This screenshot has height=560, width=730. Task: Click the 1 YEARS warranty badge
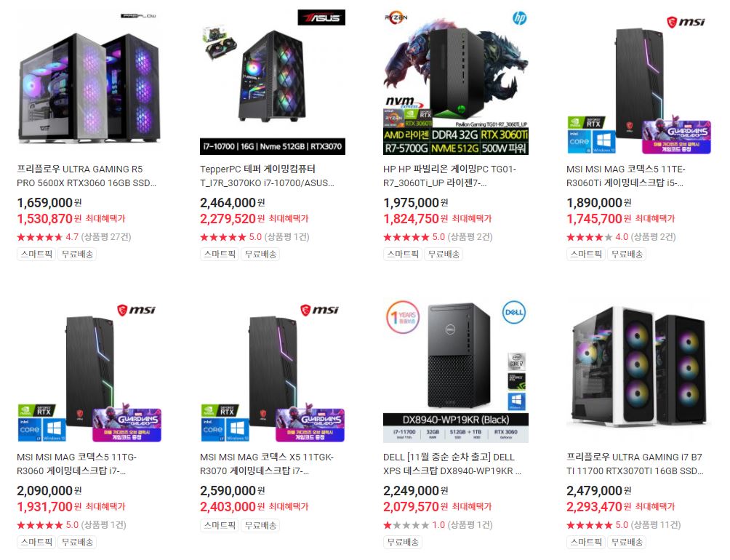click(x=403, y=317)
